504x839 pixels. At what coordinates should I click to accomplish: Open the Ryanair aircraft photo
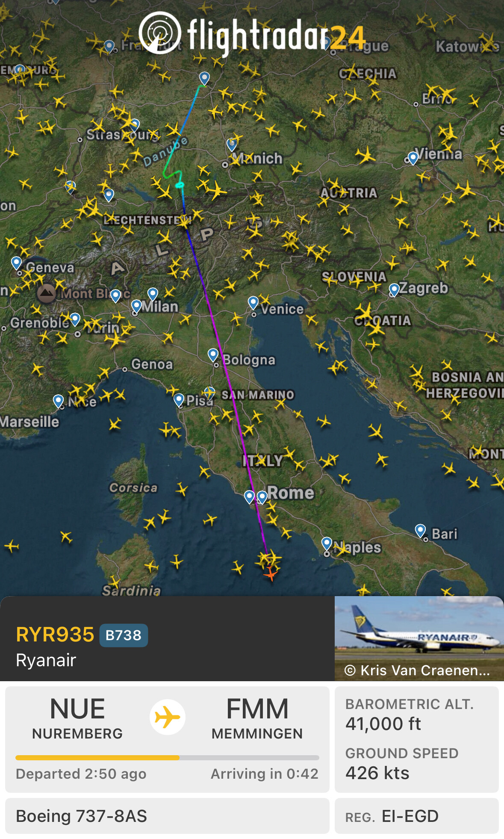[419, 638]
